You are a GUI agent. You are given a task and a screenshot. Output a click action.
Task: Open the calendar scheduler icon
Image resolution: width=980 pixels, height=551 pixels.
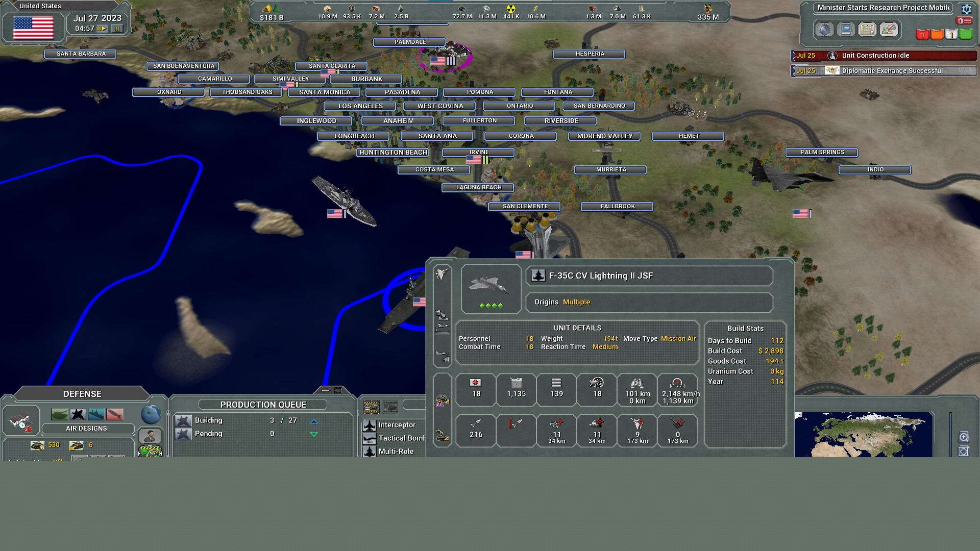coord(867,30)
